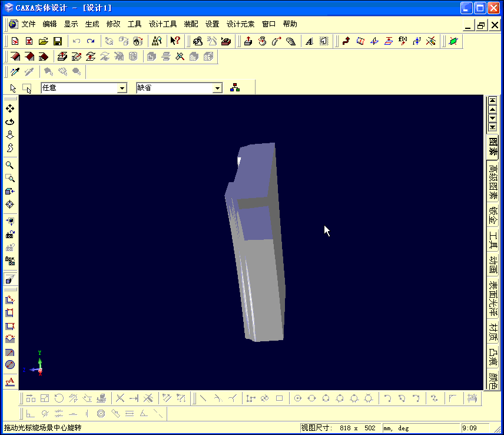Click the catalog scroll-to-first arrow button
Viewport: 504px width, 435px height.
coord(492,101)
